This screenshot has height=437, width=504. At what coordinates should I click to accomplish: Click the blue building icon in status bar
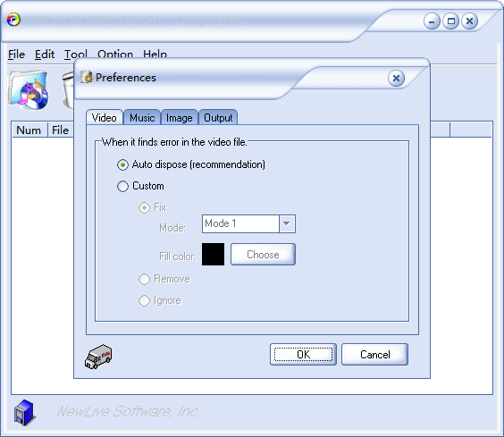click(x=25, y=413)
